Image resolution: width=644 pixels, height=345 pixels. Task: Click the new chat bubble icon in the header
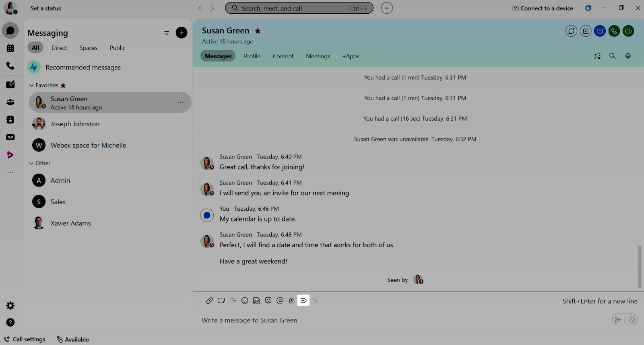click(571, 31)
